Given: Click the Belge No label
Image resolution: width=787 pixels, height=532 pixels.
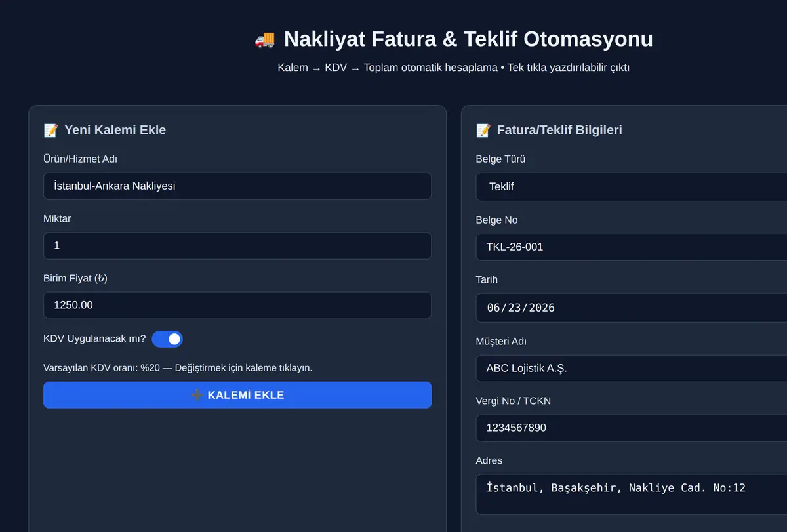Looking at the screenshot, I should pos(496,220).
